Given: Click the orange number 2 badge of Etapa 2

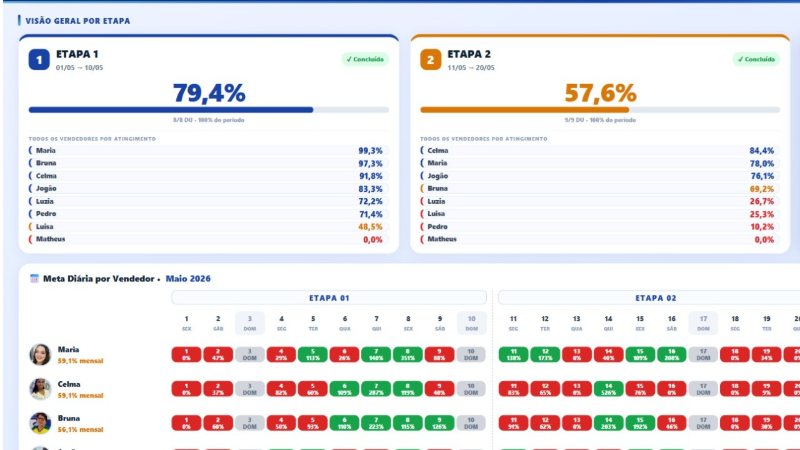Looking at the screenshot, I should (431, 60).
